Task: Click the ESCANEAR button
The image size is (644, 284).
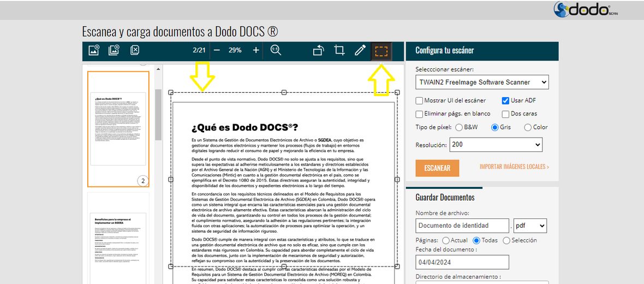Action: (437, 168)
